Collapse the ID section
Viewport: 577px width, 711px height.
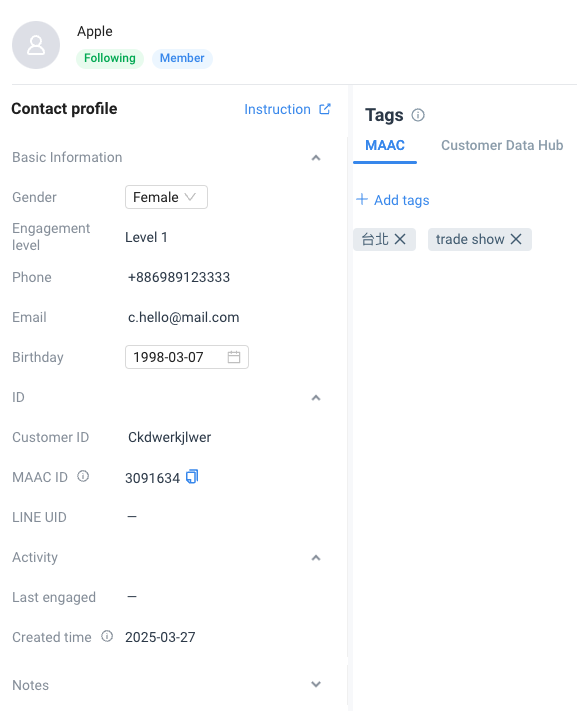pyautogui.click(x=316, y=398)
